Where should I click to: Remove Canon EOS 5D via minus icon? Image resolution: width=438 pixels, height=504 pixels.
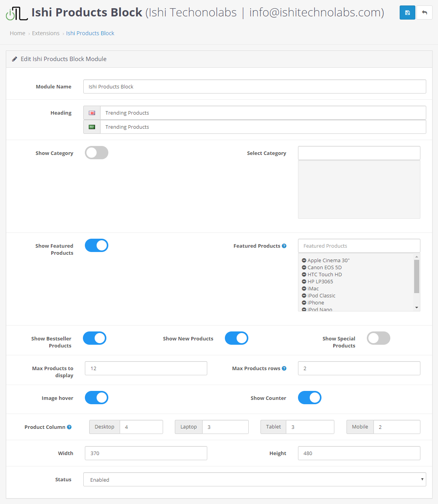click(304, 268)
